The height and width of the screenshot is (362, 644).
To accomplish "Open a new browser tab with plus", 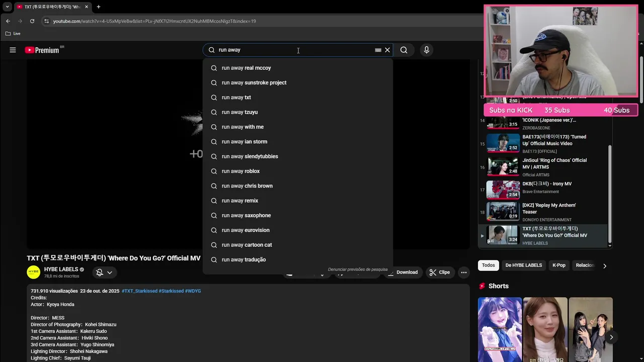I will [x=99, y=7].
